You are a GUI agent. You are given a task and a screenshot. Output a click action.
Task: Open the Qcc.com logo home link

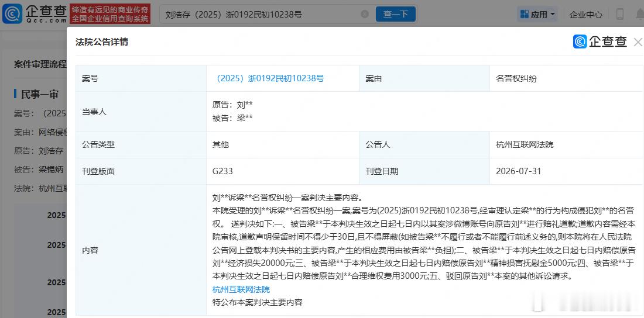click(35, 13)
